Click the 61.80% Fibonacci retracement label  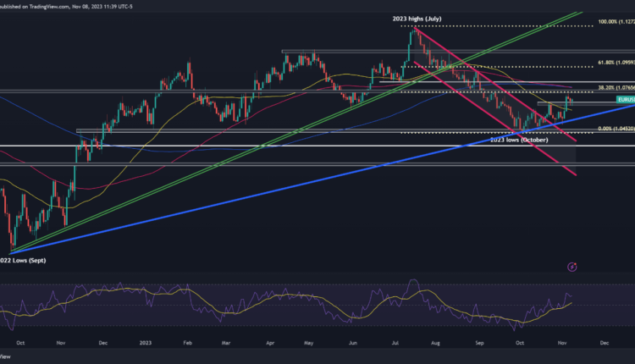614,62
